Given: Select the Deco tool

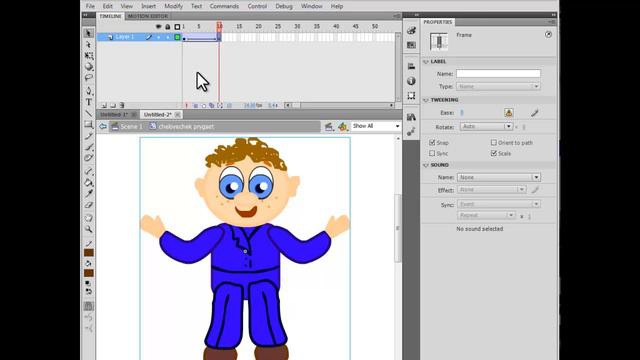Looking at the screenshot, I should (x=89, y=158).
